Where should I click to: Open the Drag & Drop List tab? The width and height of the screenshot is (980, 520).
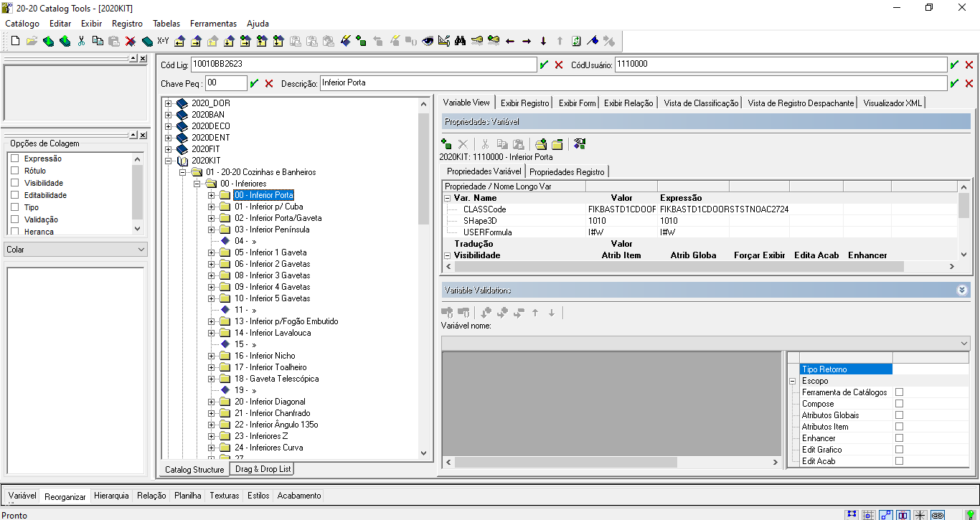pyautogui.click(x=263, y=469)
